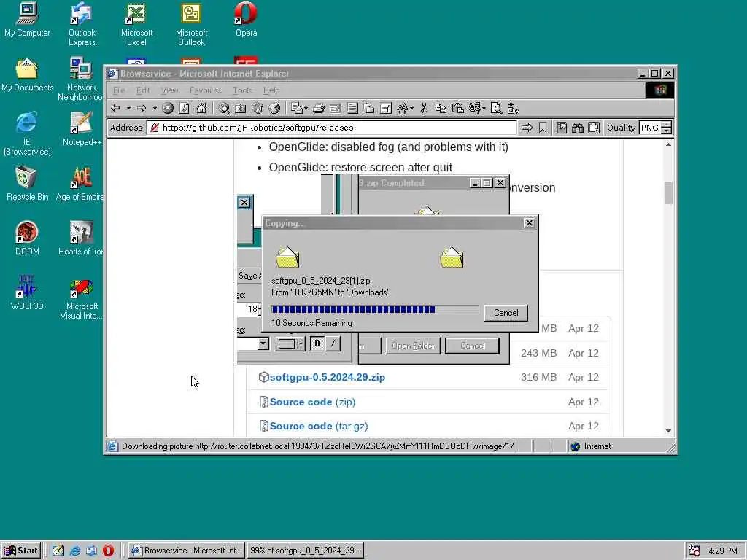Select the DOOM desktop icon
Image resolution: width=747 pixels, height=560 pixels.
[27, 238]
